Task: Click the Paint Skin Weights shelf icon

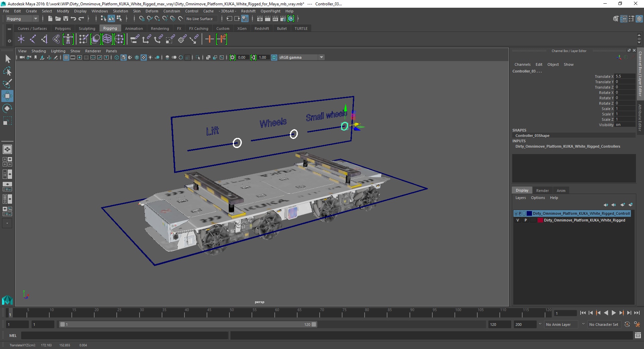Action: (x=84, y=39)
